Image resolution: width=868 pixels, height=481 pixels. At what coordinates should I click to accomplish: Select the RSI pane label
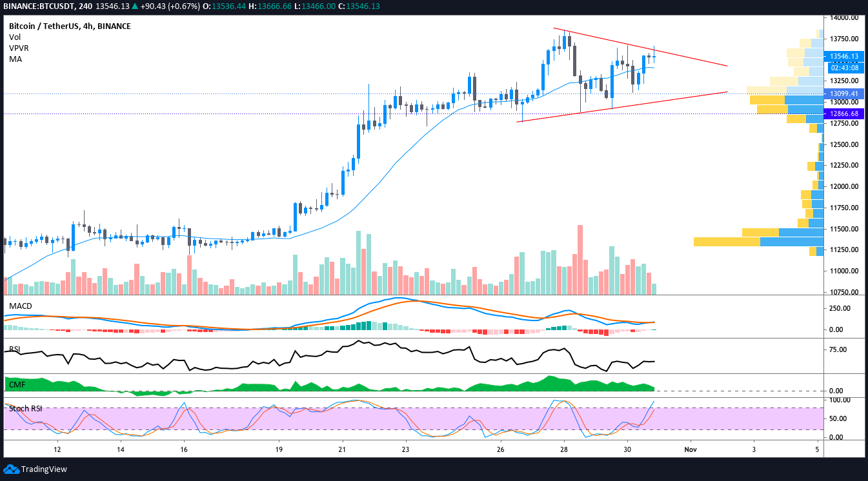[14, 349]
